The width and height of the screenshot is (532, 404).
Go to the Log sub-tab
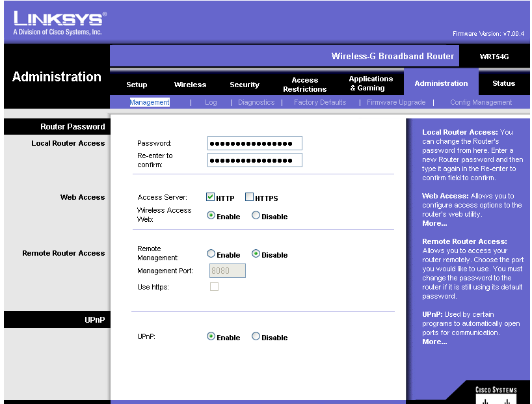pos(211,102)
